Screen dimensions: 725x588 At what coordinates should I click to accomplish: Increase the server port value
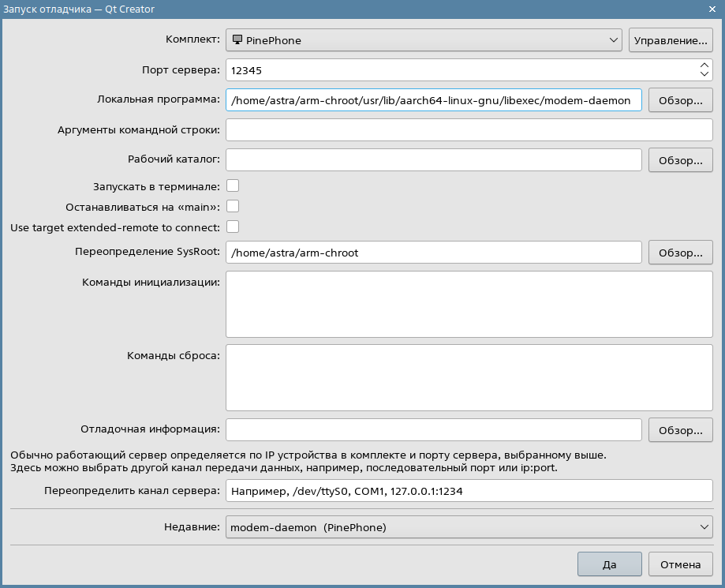(x=704, y=66)
